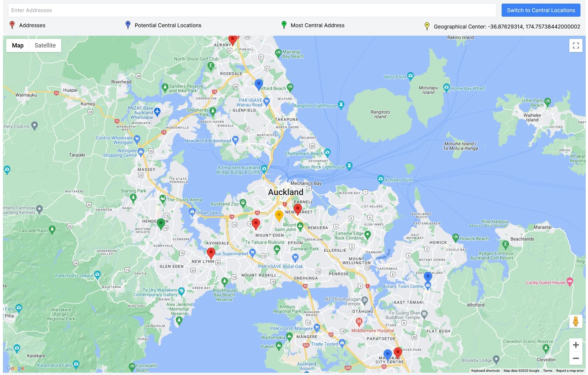Select the yellow geographical center marker
This screenshot has width=588, height=375.
pyautogui.click(x=279, y=216)
